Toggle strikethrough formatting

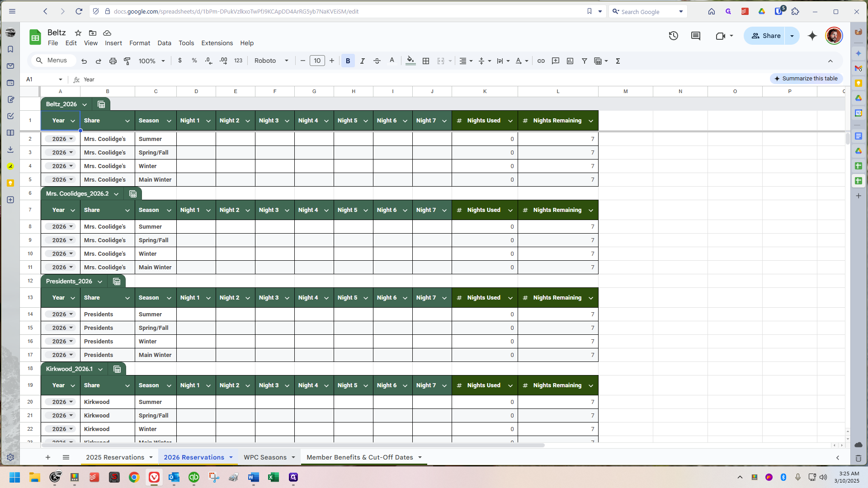(377, 61)
